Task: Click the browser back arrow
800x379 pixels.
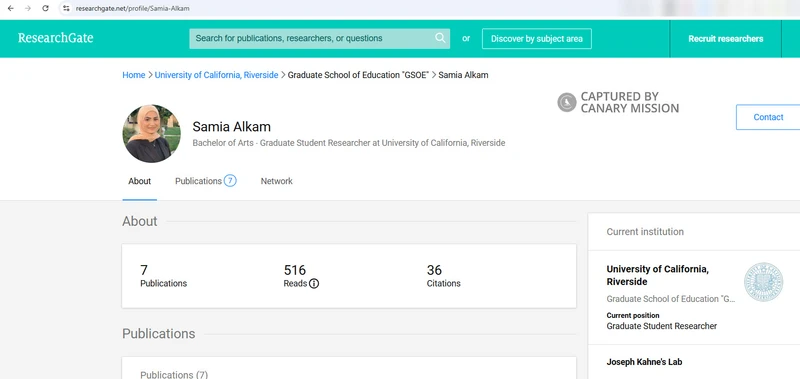Action: 11,8
